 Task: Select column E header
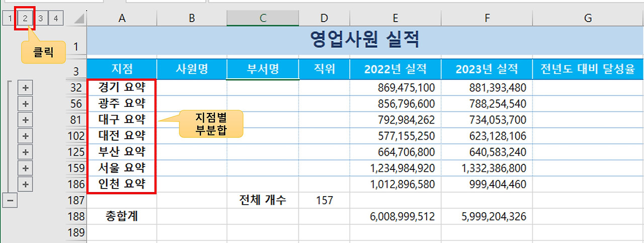point(395,19)
